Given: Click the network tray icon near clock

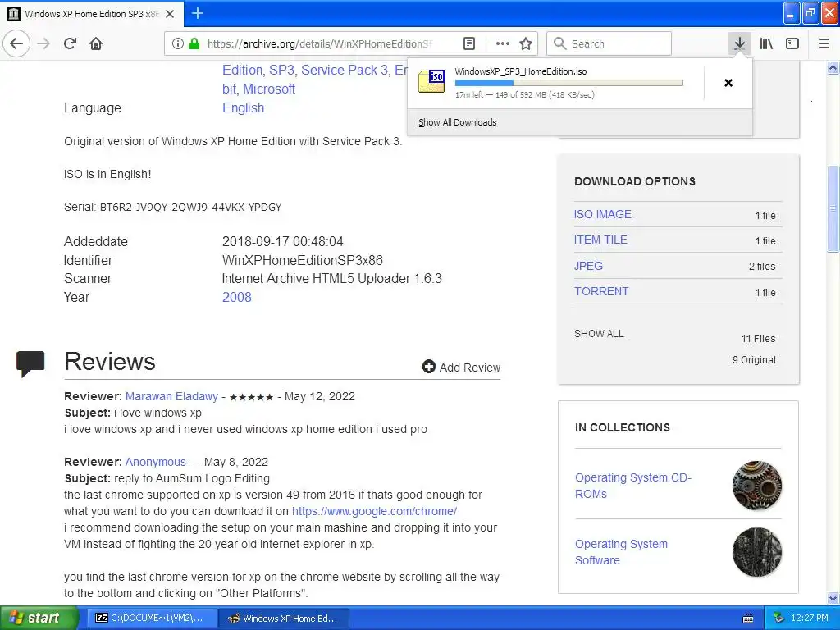Looking at the screenshot, I should pos(779,618).
